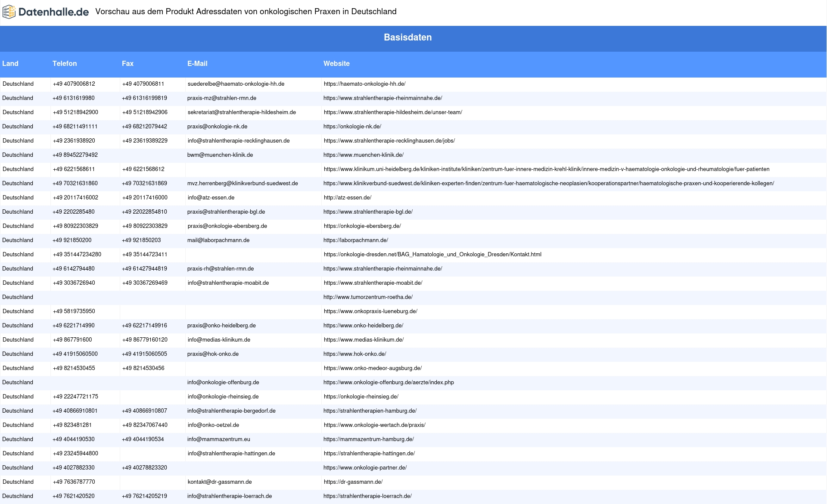Select email praxis-rh@strahlen-rmn.de
The width and height of the screenshot is (827, 504).
(x=221, y=269)
